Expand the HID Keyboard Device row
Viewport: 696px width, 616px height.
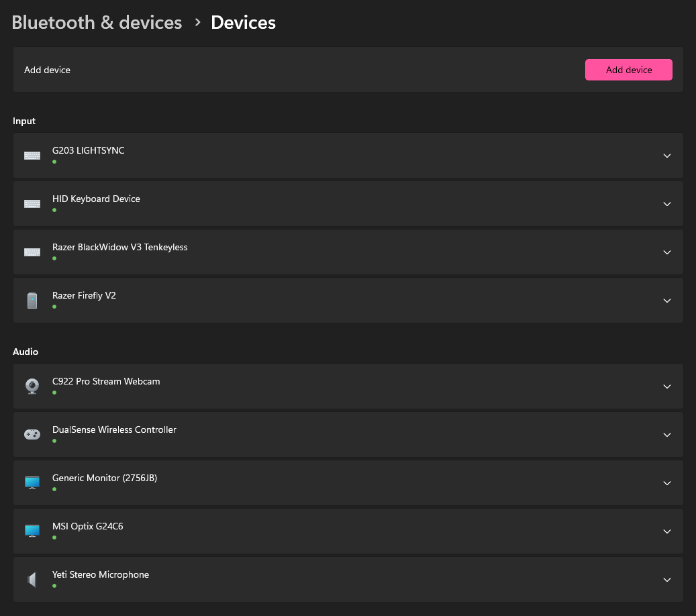click(666, 204)
